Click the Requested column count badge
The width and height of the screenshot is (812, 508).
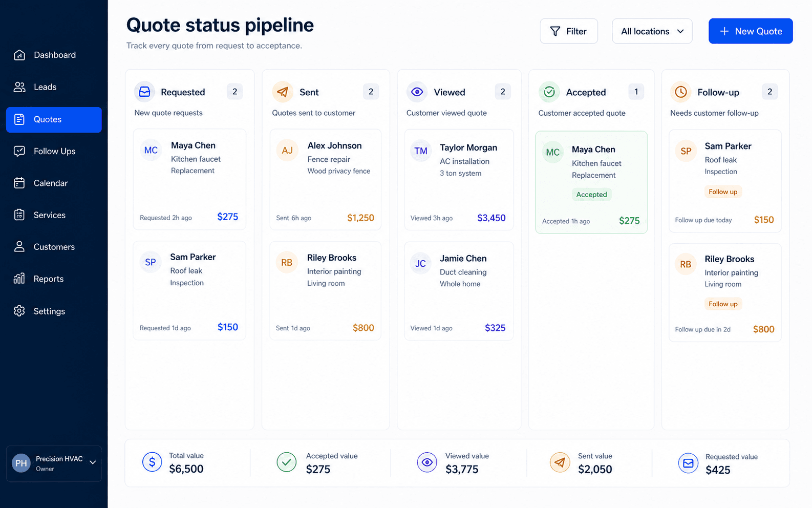point(234,92)
